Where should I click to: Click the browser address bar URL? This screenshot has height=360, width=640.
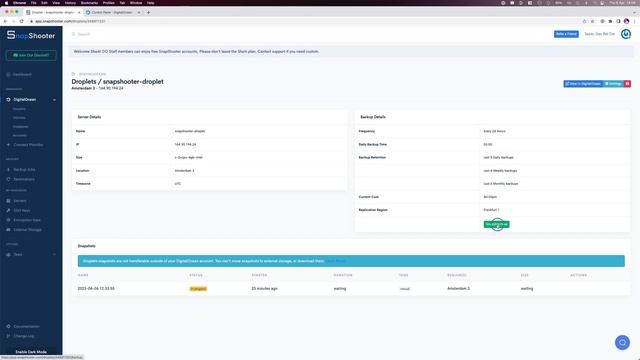[x=70, y=21]
